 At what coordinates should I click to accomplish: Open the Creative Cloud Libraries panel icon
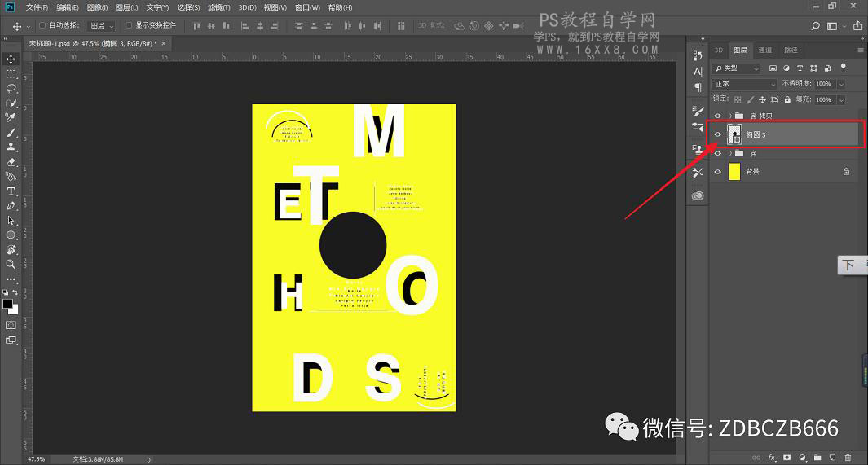coord(698,195)
